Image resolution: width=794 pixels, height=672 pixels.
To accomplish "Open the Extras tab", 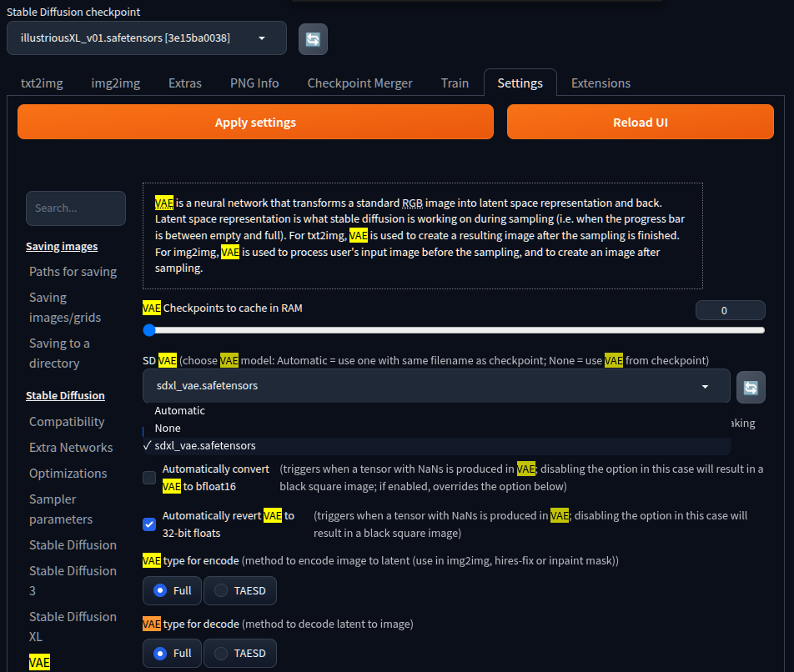I will click(185, 83).
